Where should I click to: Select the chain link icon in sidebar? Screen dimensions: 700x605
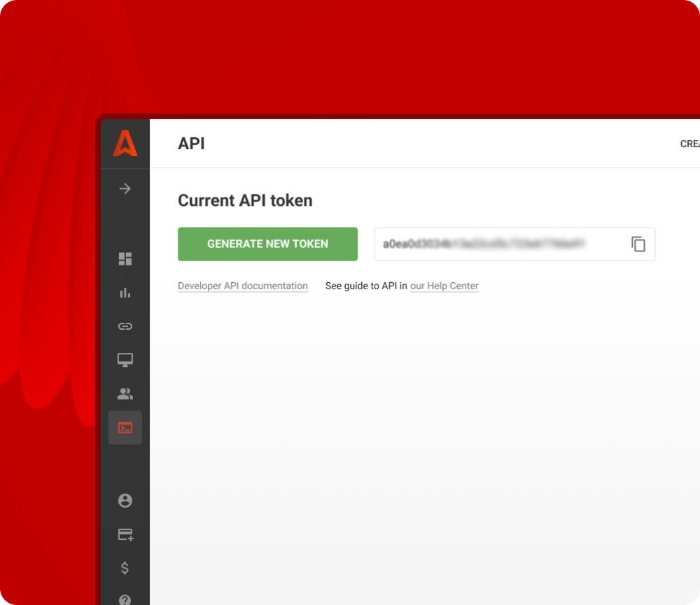pos(125,326)
